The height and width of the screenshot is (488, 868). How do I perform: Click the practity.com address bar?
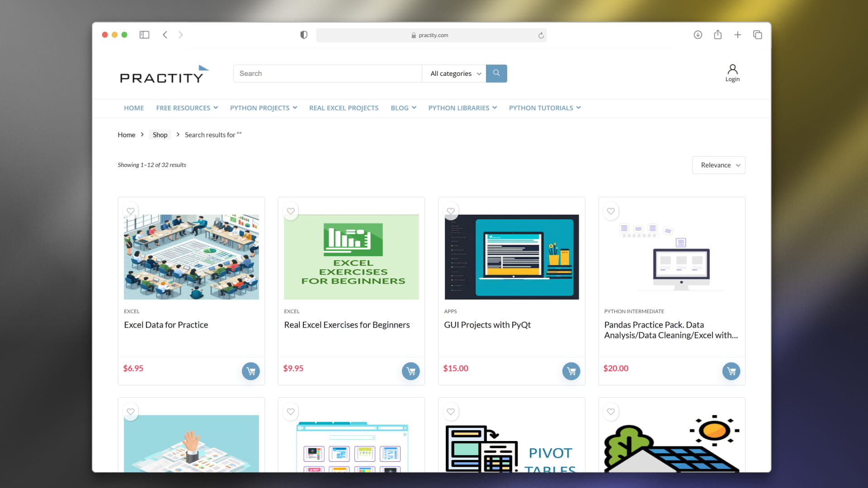431,35
